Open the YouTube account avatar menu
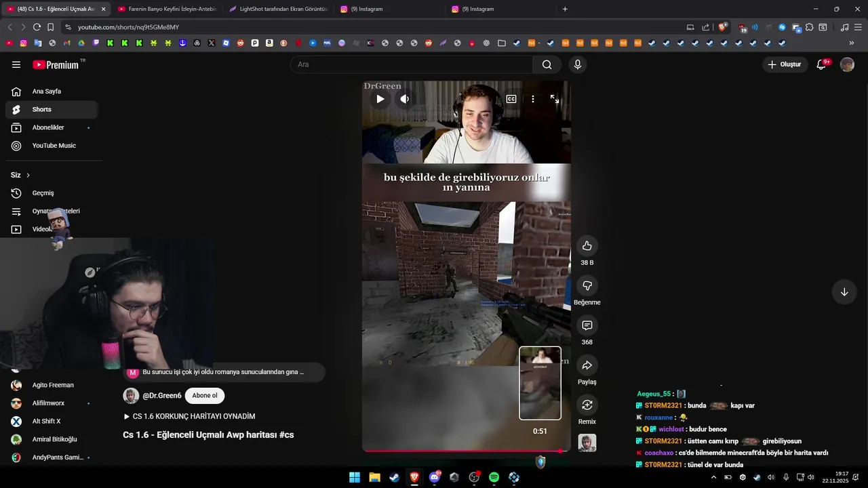Screen dimensions: 868x488 847,64
